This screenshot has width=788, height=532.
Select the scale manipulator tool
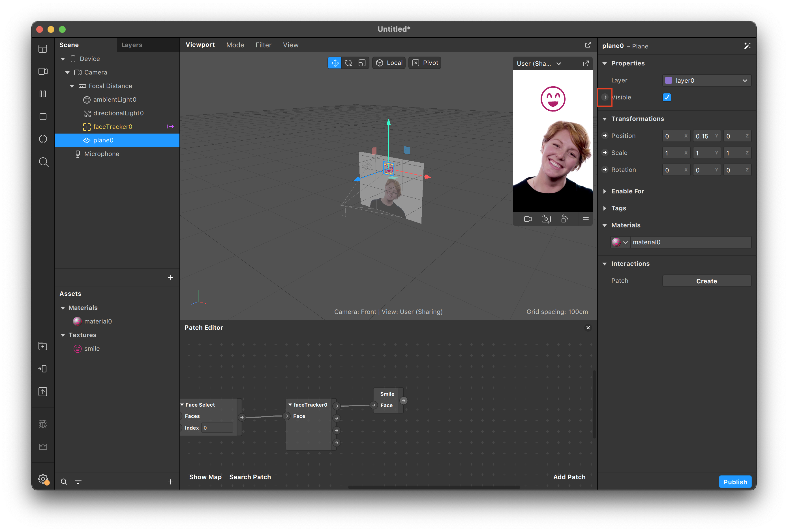pos(362,63)
